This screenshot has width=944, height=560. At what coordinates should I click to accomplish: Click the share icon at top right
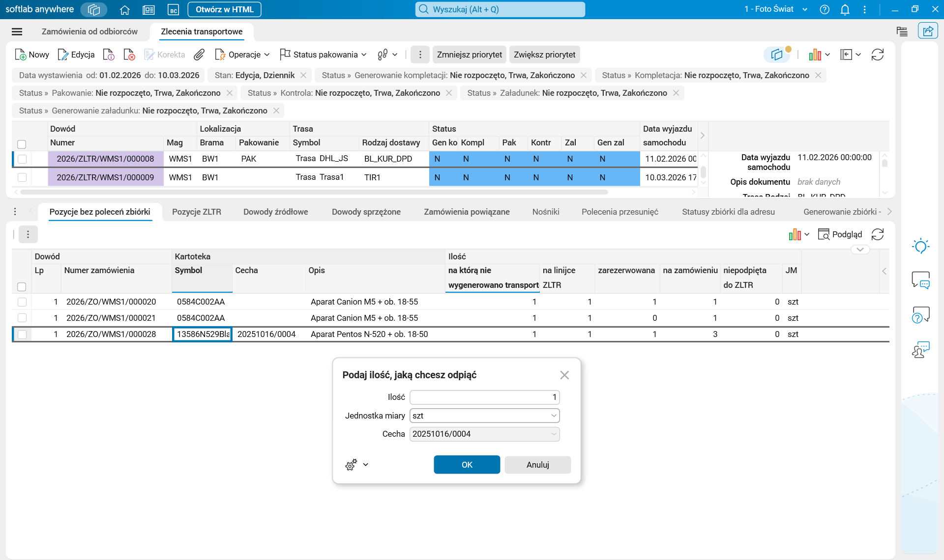928,31
